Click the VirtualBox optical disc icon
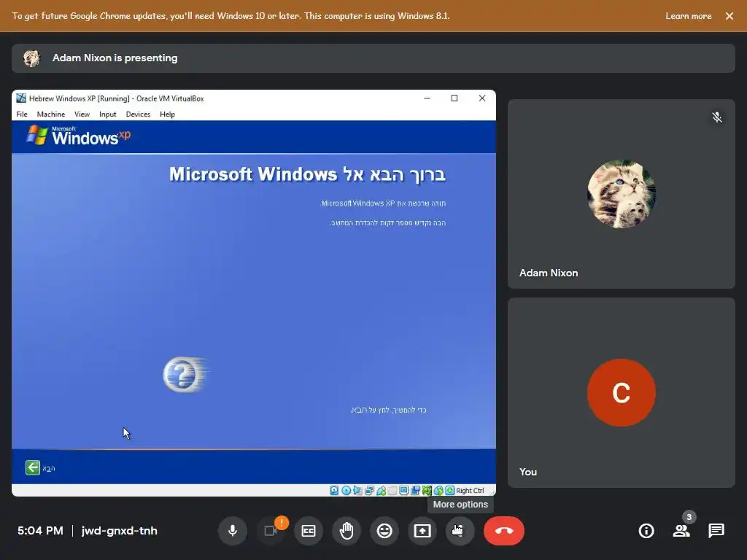The width and height of the screenshot is (747, 560). tap(347, 491)
